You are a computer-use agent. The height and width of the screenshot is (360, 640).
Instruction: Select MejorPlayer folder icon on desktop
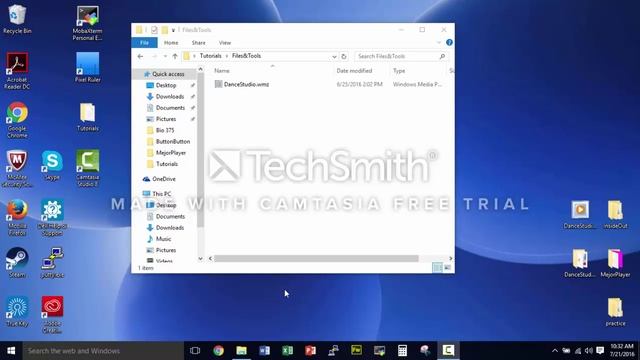click(x=616, y=263)
